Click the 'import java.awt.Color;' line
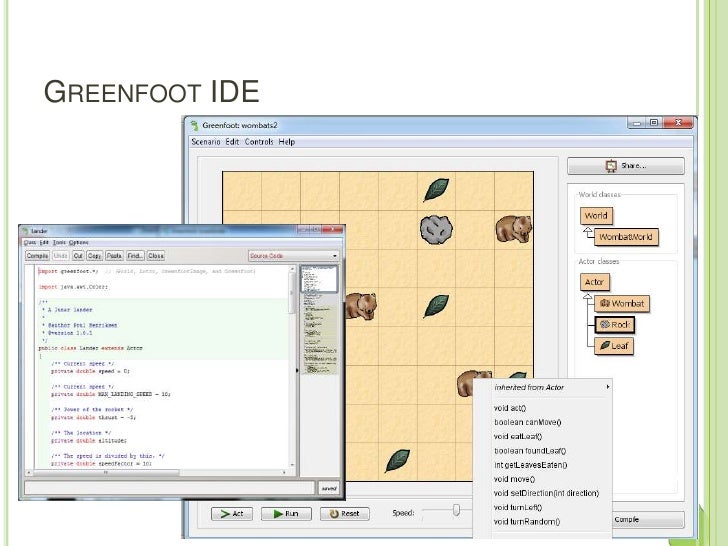 point(73,287)
